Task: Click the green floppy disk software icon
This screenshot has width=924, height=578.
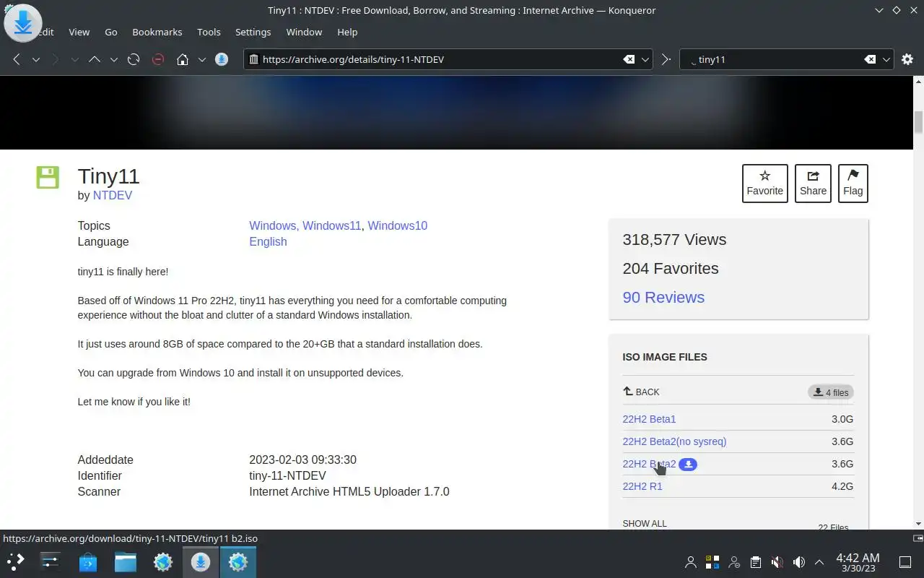Action: (48, 177)
